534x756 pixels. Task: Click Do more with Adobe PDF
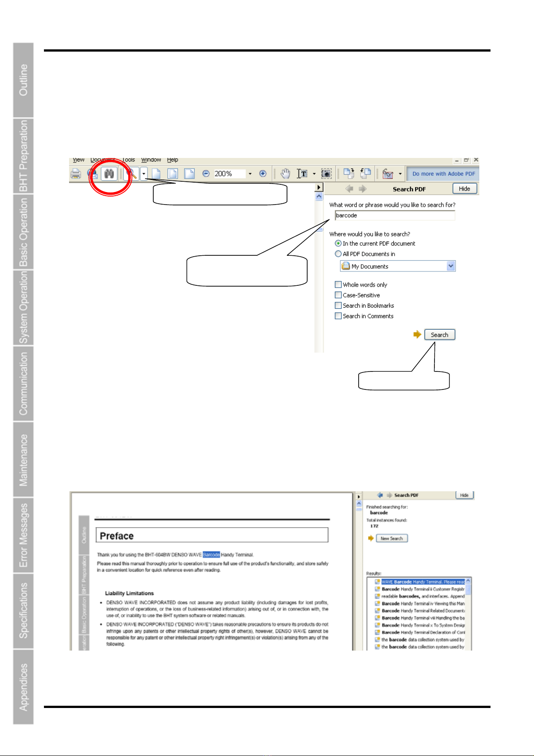(x=443, y=174)
